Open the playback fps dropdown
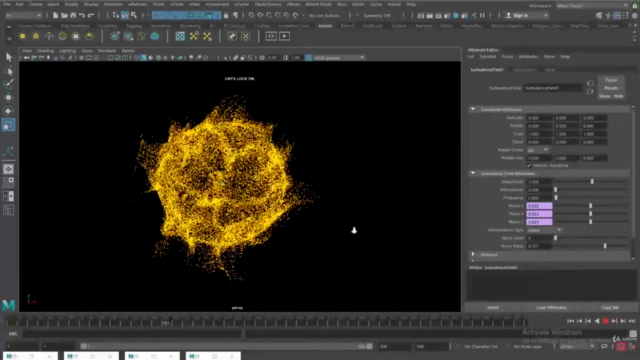The image size is (640, 360). 577,347
